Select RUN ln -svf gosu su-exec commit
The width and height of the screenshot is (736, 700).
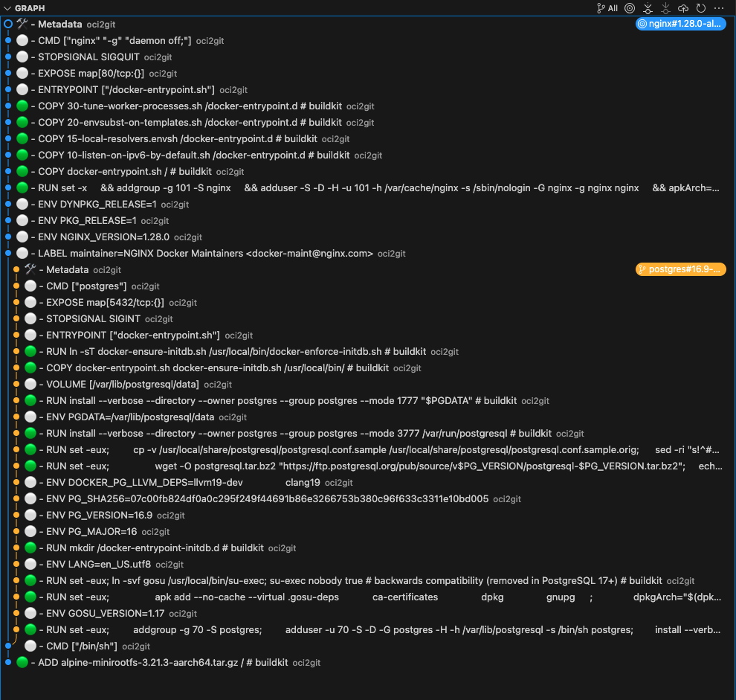(x=368, y=581)
